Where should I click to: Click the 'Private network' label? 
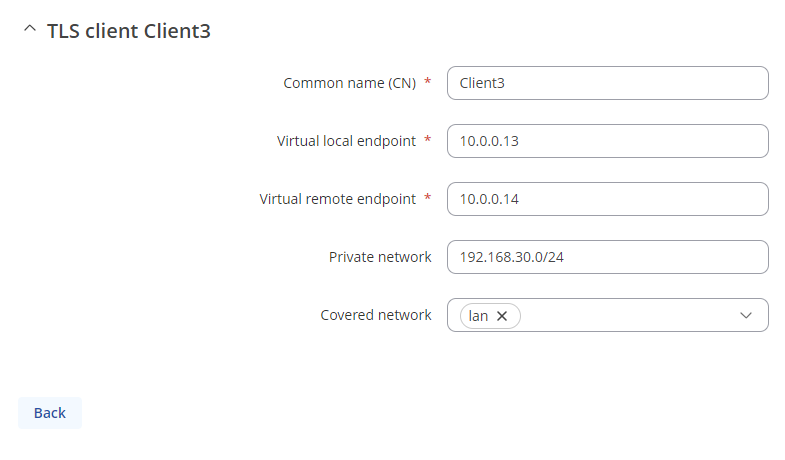tap(380, 257)
